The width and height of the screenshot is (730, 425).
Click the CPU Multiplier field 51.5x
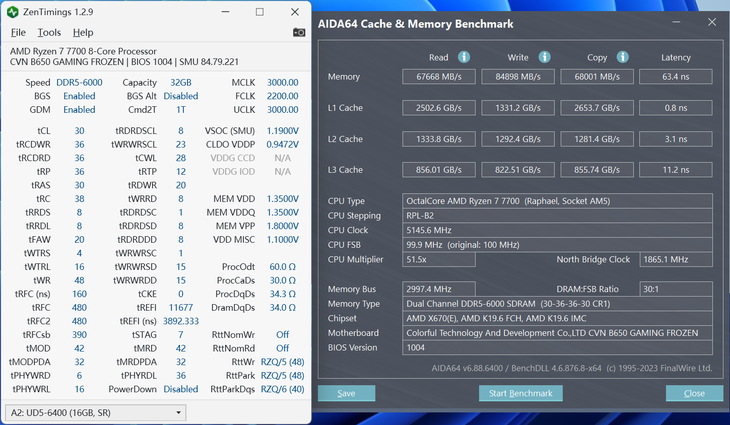[x=439, y=259]
